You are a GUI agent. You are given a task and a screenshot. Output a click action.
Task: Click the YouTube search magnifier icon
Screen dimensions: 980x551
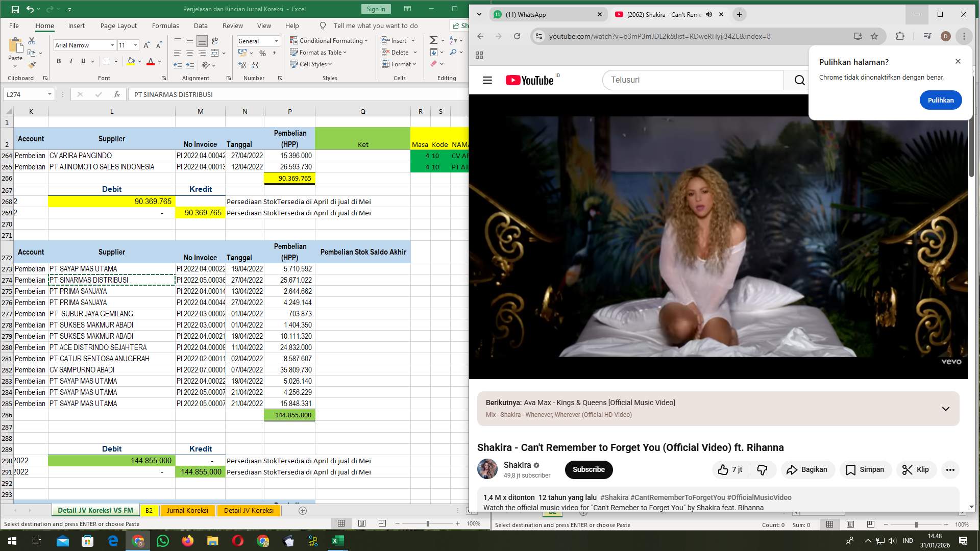point(799,80)
